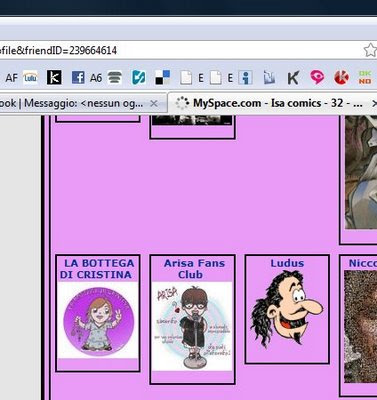Open the Facebook bookmark icon
Screen dimensions: 377x400
click(78, 78)
